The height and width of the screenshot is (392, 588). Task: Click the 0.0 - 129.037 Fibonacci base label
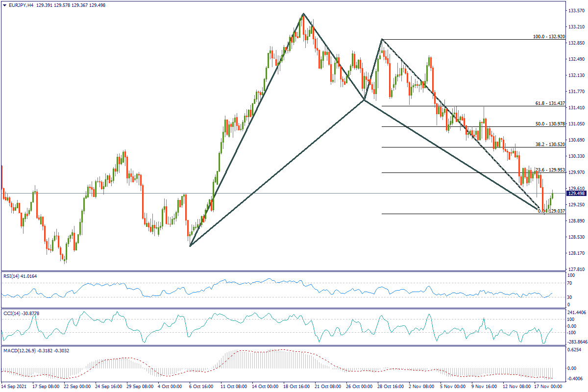click(x=552, y=211)
